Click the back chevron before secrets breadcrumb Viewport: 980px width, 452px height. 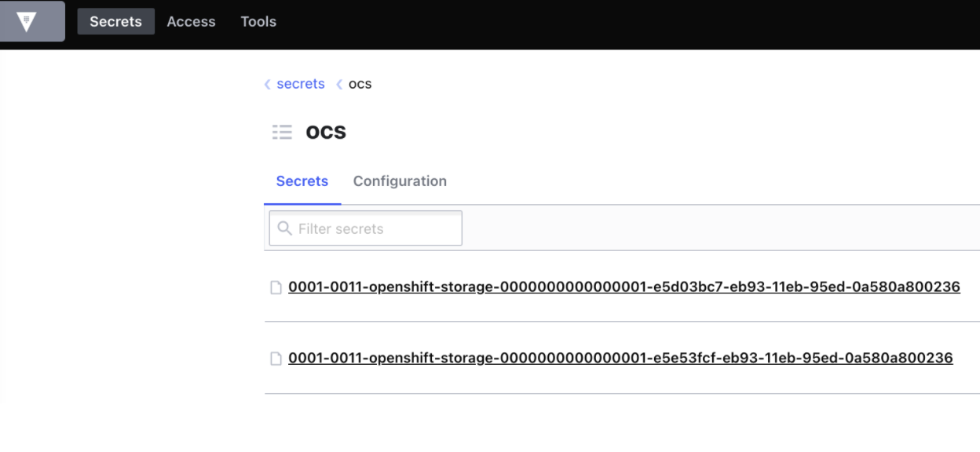click(268, 84)
